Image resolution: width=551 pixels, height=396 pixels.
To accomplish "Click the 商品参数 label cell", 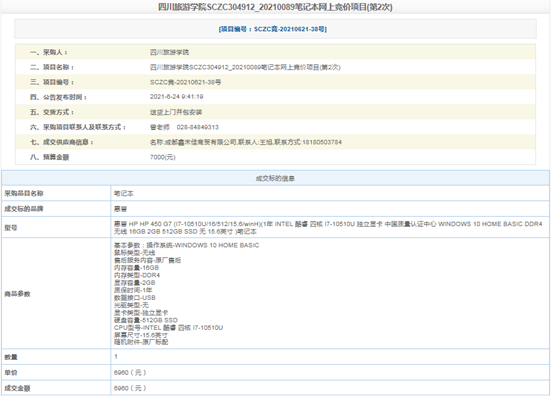I will tap(56, 294).
